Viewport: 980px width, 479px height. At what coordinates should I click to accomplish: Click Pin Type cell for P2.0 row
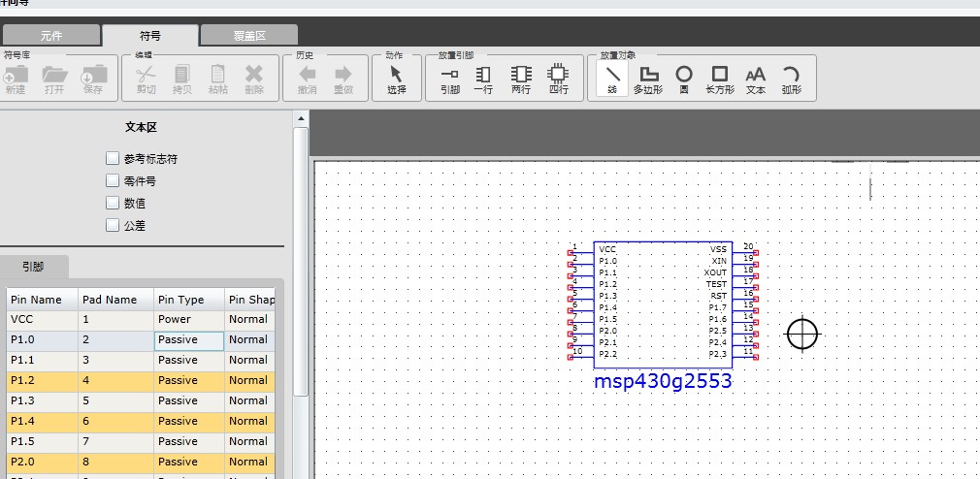pyautogui.click(x=189, y=463)
